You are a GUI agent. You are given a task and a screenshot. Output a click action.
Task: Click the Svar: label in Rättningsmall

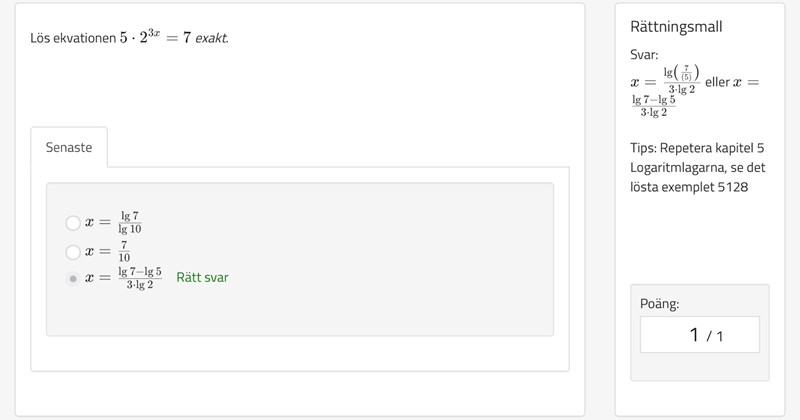tap(645, 56)
